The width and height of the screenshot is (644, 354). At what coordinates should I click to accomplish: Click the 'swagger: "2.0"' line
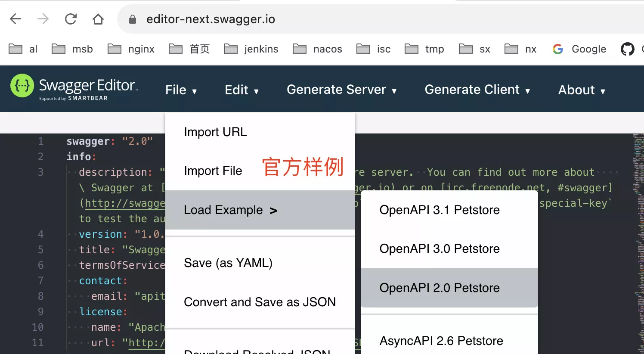[x=110, y=141]
